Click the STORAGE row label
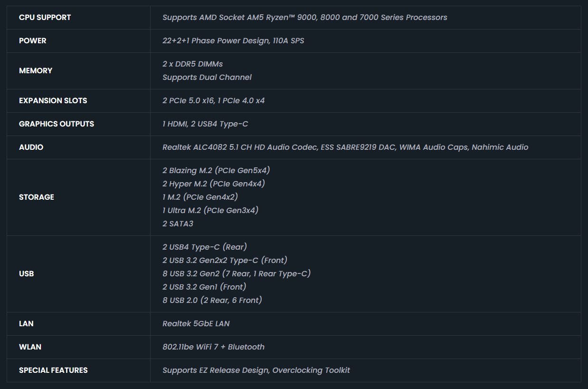This screenshot has width=588, height=389. [36, 197]
